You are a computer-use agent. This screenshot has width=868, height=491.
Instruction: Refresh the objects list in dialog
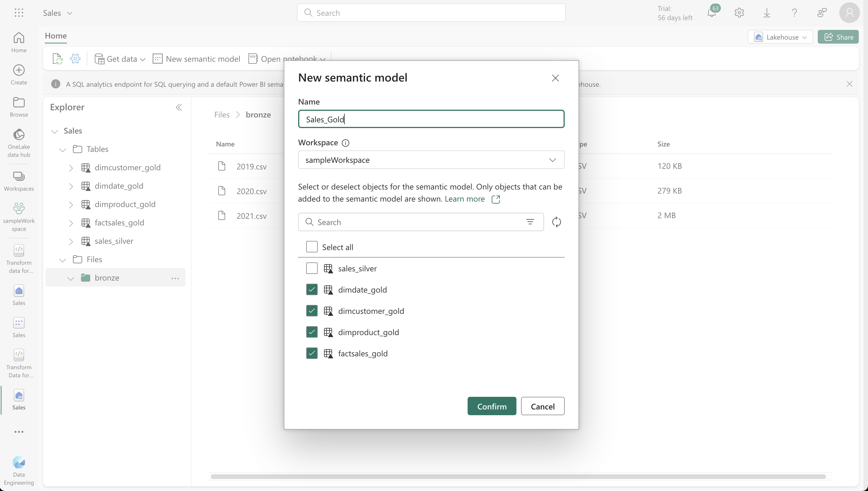(x=556, y=222)
